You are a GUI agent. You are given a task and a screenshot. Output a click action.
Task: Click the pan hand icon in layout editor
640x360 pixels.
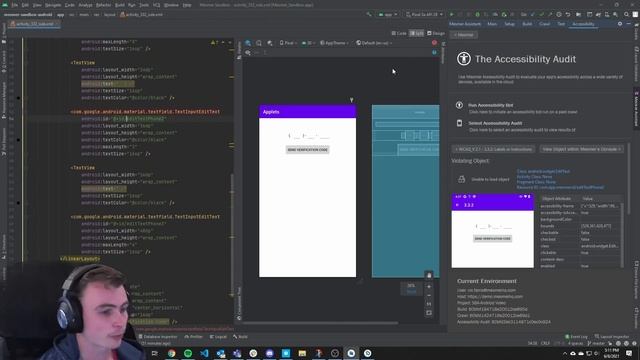tap(429, 276)
